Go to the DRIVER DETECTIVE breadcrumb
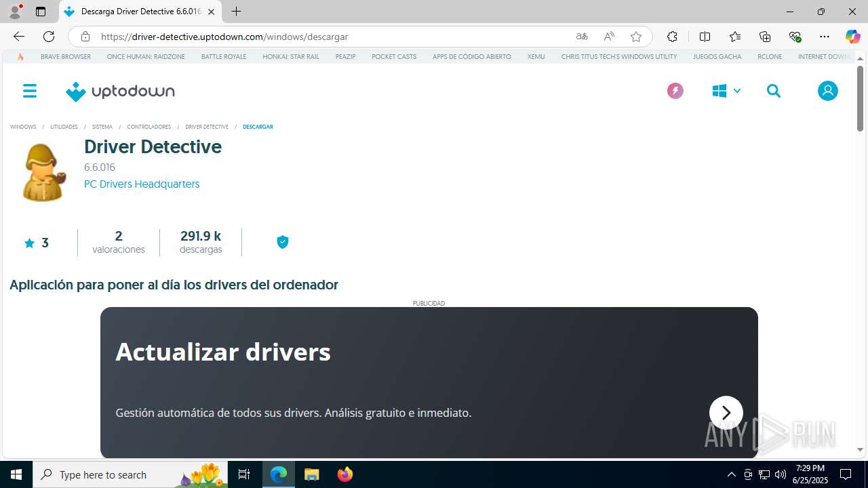Viewport: 868px width, 488px height. pos(207,127)
